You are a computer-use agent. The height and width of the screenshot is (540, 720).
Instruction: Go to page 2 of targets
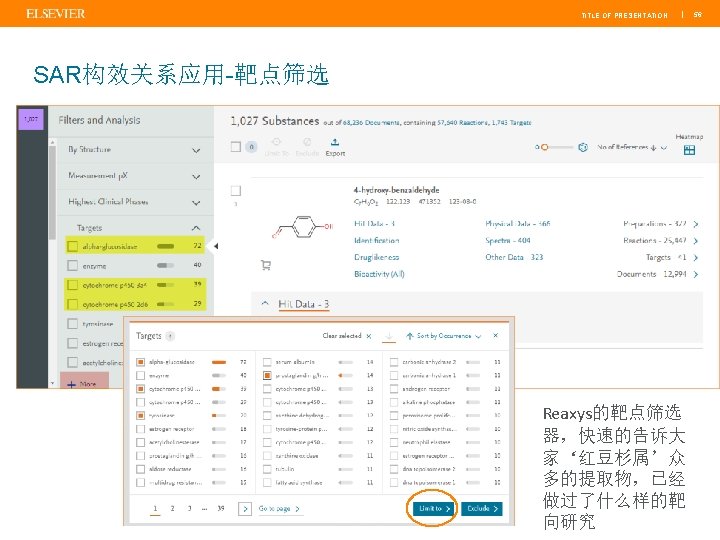tap(172, 509)
